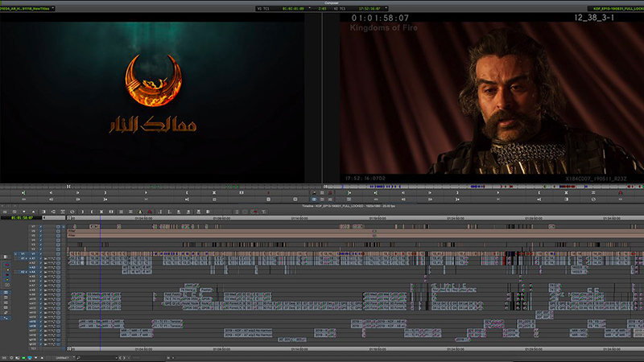
Task: Click the Composer window title
Action: 331,2
